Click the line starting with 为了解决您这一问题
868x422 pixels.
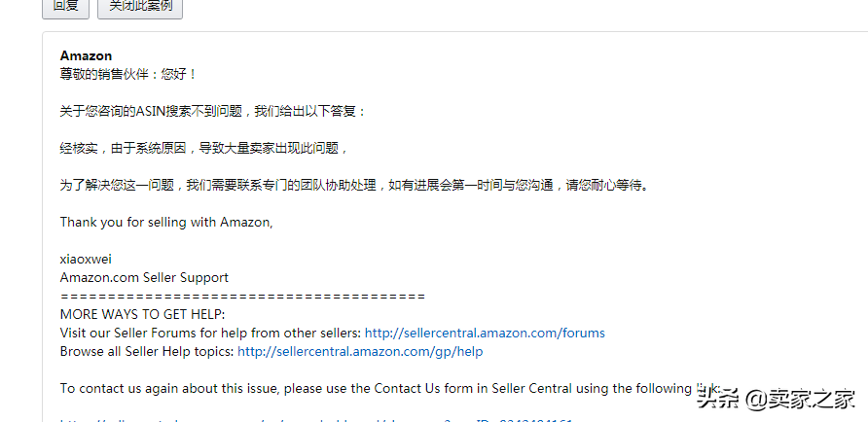[x=354, y=186]
